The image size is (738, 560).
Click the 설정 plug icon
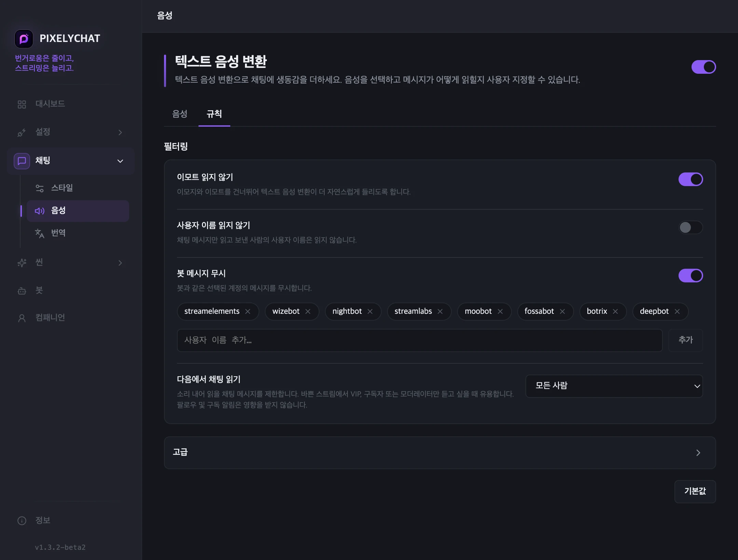(22, 132)
